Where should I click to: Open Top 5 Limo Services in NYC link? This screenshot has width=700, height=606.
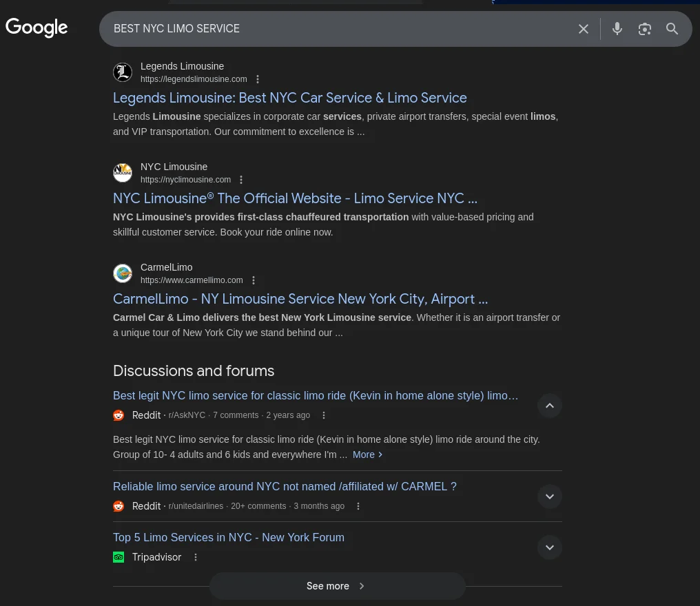point(229,537)
